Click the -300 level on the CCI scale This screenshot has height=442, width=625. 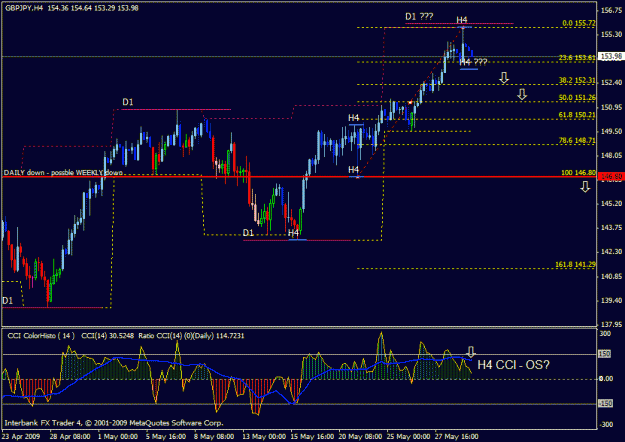coord(606,424)
